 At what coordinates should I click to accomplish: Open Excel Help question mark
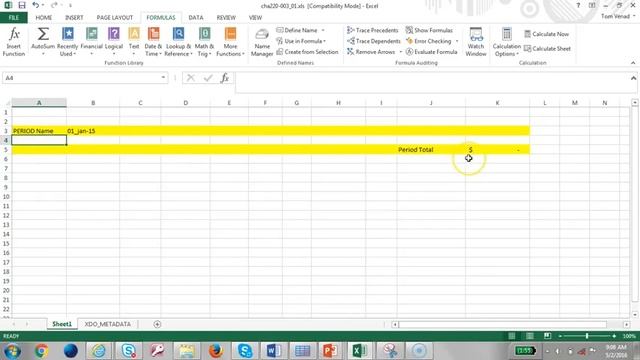coord(578,5)
